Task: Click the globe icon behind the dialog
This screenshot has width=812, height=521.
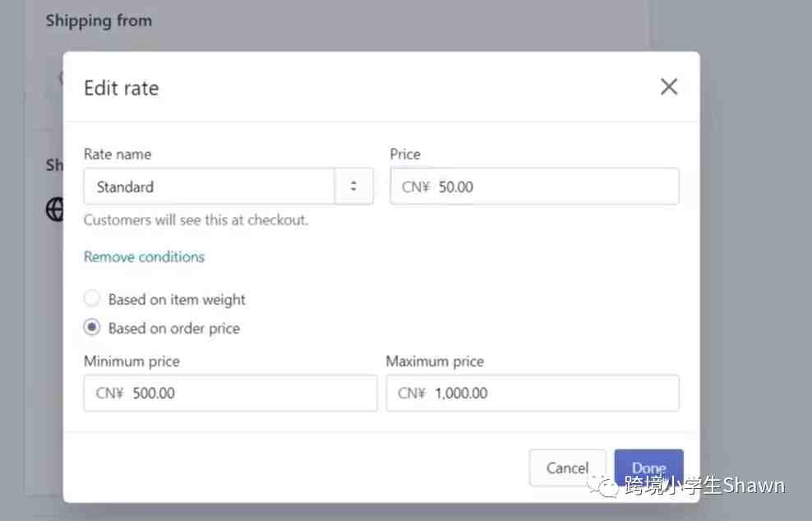Action: (54, 210)
